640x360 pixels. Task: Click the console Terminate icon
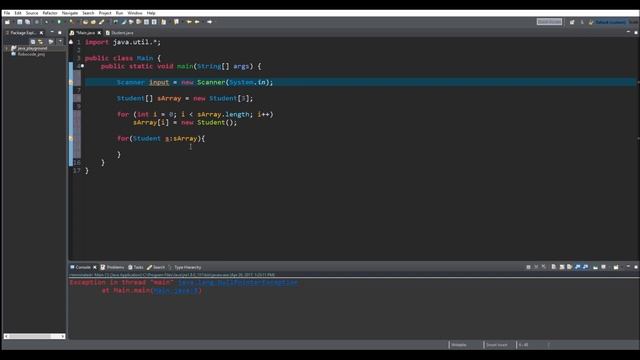(x=528, y=267)
